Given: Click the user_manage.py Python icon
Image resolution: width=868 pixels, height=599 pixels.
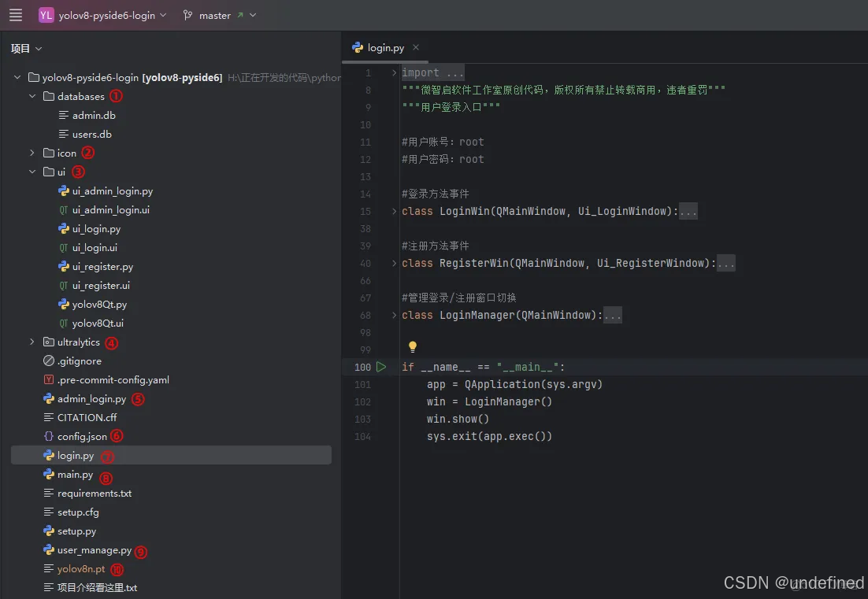Looking at the screenshot, I should point(49,549).
